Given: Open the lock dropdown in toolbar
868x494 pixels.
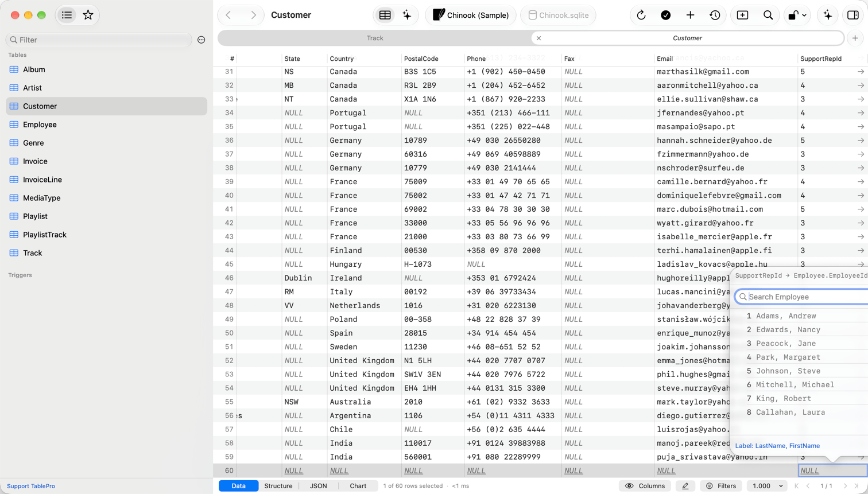Looking at the screenshot, I should pos(797,15).
